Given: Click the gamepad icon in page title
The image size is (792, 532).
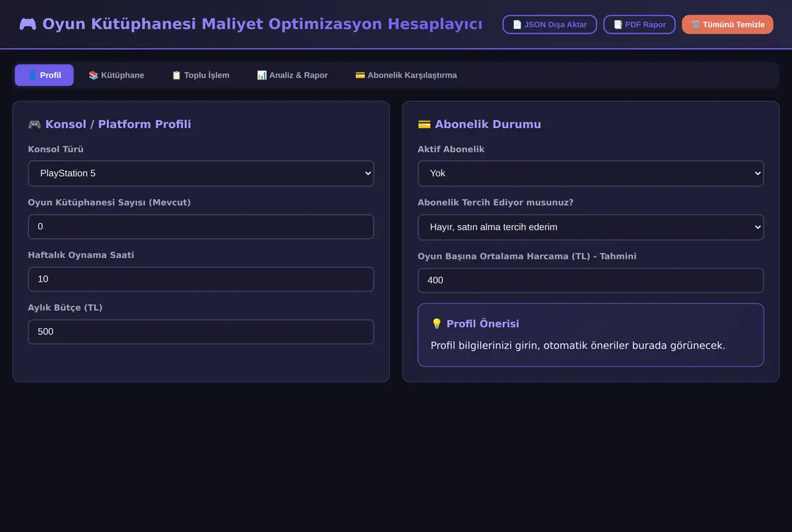Looking at the screenshot, I should pyautogui.click(x=28, y=24).
